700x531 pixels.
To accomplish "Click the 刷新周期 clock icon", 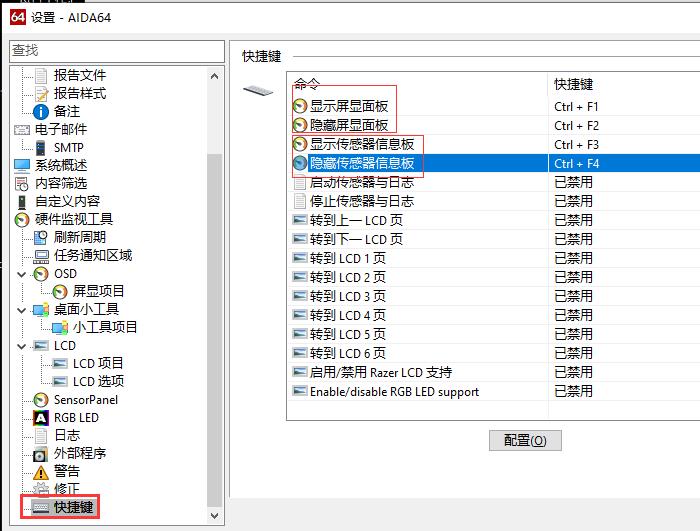I will 41,238.
